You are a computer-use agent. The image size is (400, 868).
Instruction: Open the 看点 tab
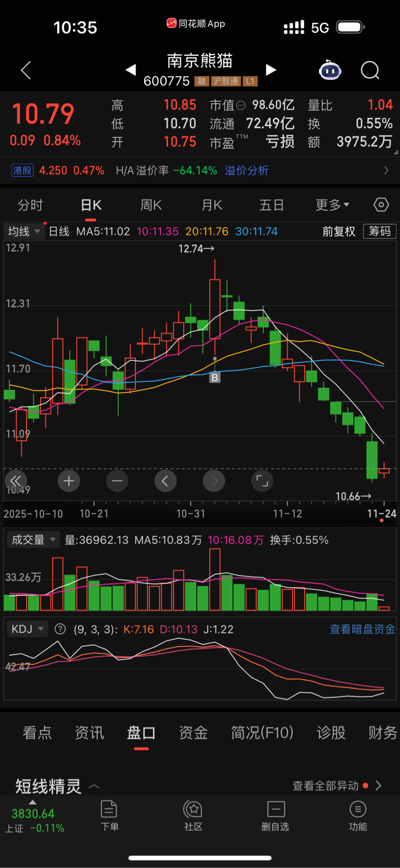pyautogui.click(x=37, y=733)
